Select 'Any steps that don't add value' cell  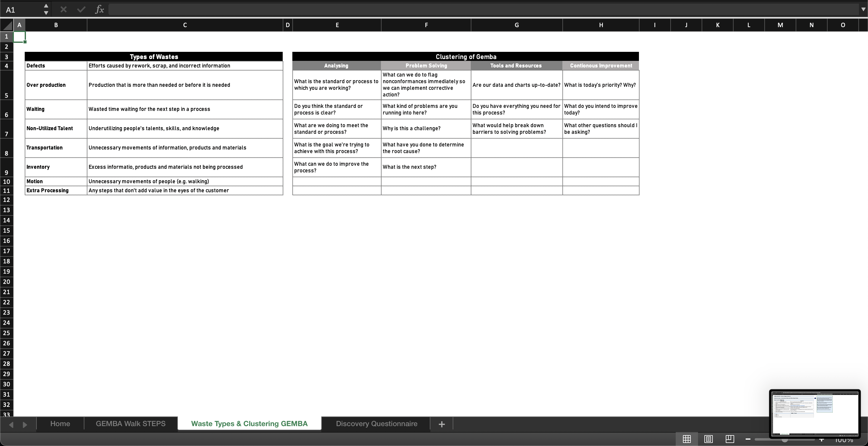click(x=185, y=190)
